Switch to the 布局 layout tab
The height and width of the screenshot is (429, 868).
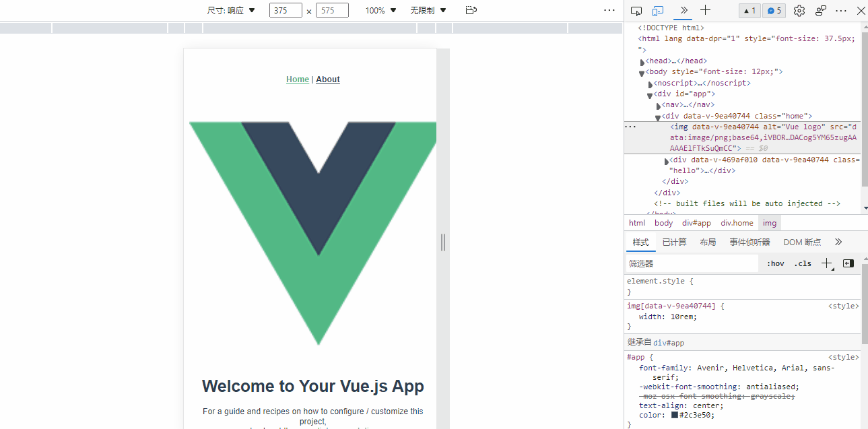click(x=708, y=242)
